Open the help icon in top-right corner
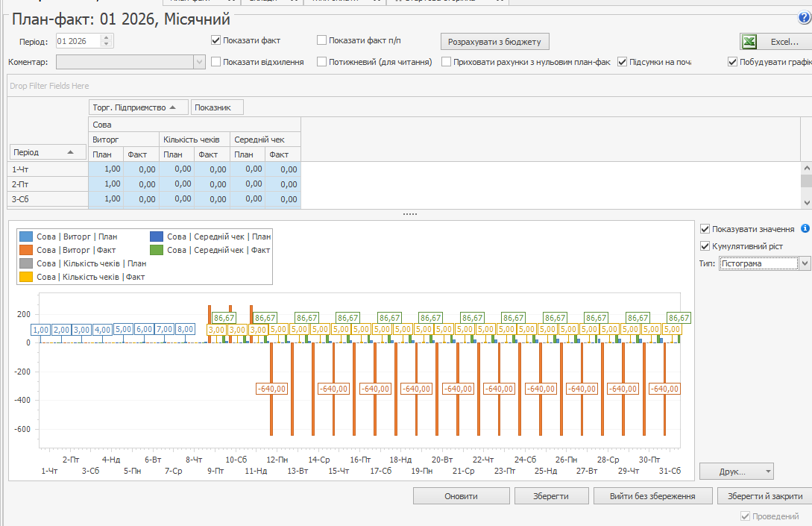This screenshot has height=526, width=812. pyautogui.click(x=803, y=19)
